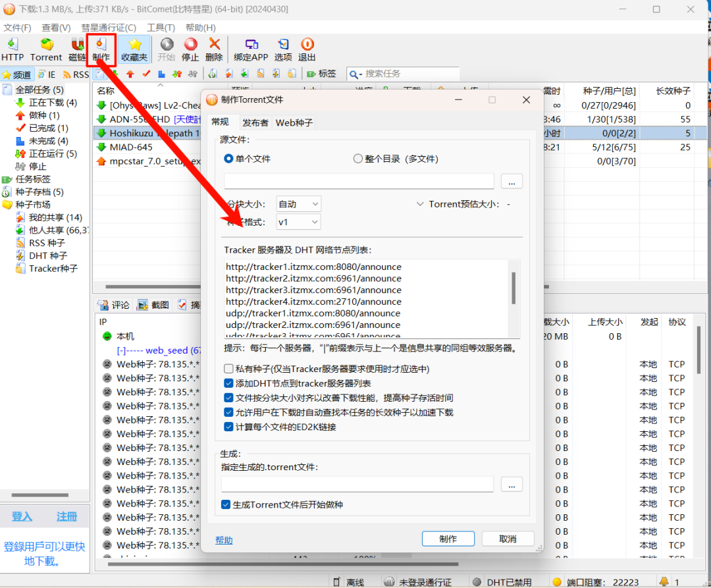Open Tracker种子 in sidebar
The height and width of the screenshot is (588, 711).
click(x=47, y=269)
